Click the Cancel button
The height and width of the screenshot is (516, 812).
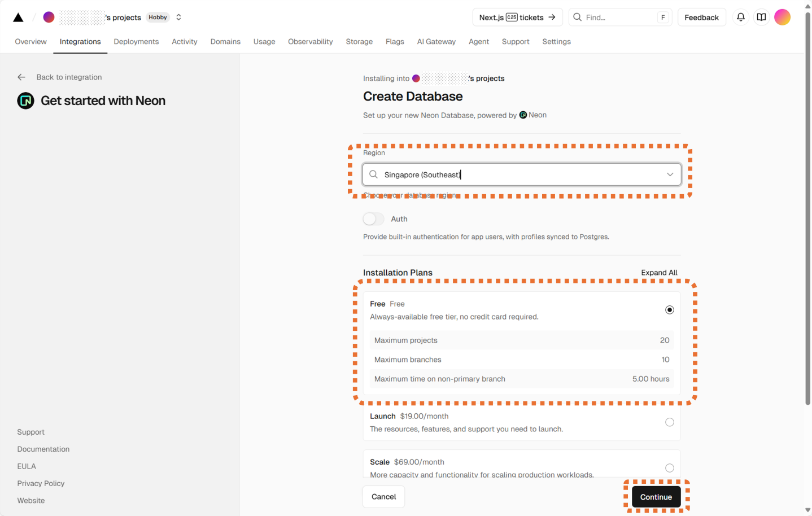coord(383,497)
